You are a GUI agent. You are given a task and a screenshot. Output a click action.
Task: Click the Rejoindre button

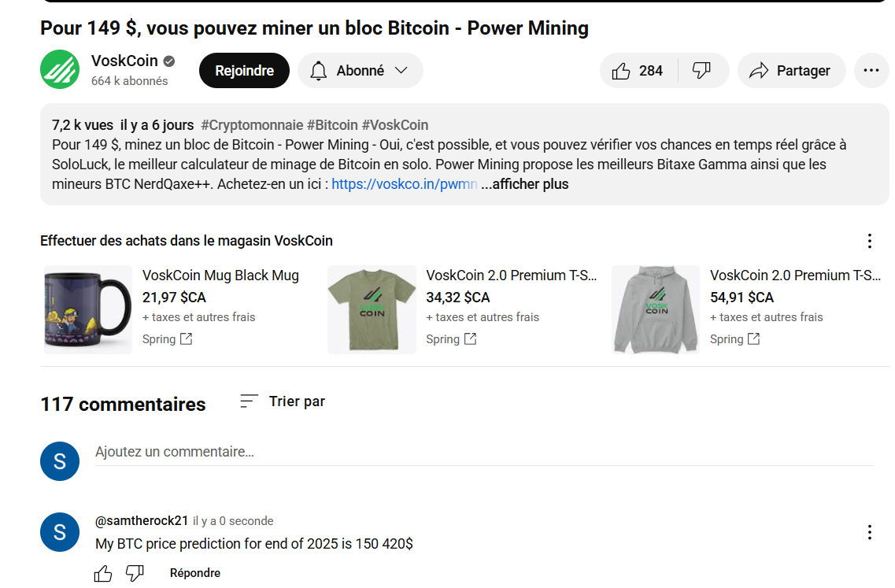[244, 71]
